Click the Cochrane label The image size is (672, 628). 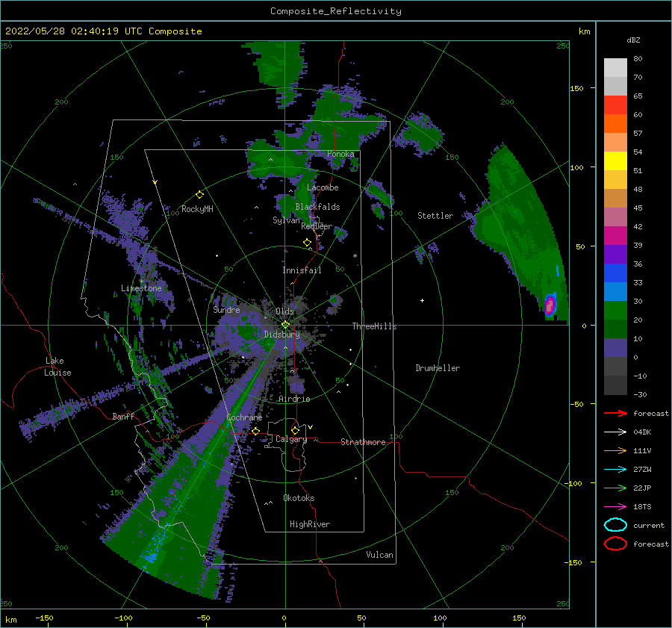244,417
